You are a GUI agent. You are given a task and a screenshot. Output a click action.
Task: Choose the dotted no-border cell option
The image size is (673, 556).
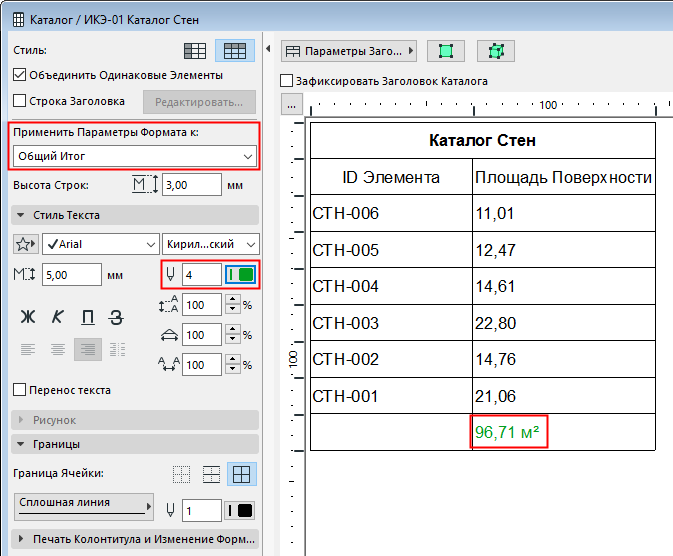182,474
